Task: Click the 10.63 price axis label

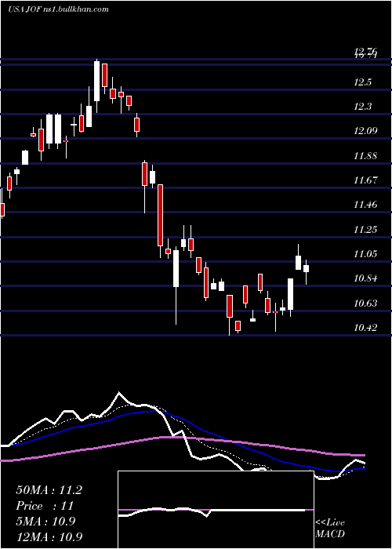Action: click(365, 304)
